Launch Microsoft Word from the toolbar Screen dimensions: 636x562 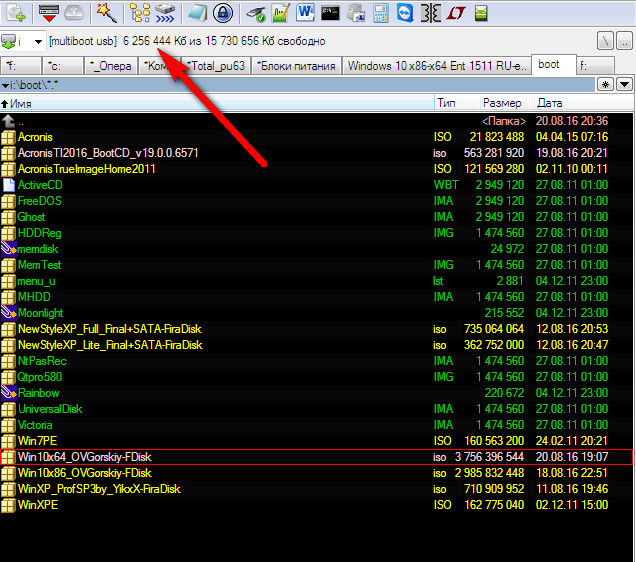[x=305, y=13]
